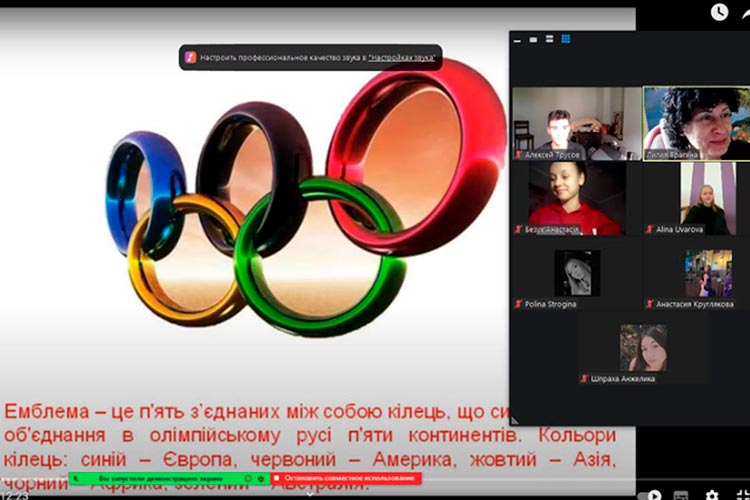Select Polina Strogina profile picture tile

[577, 273]
